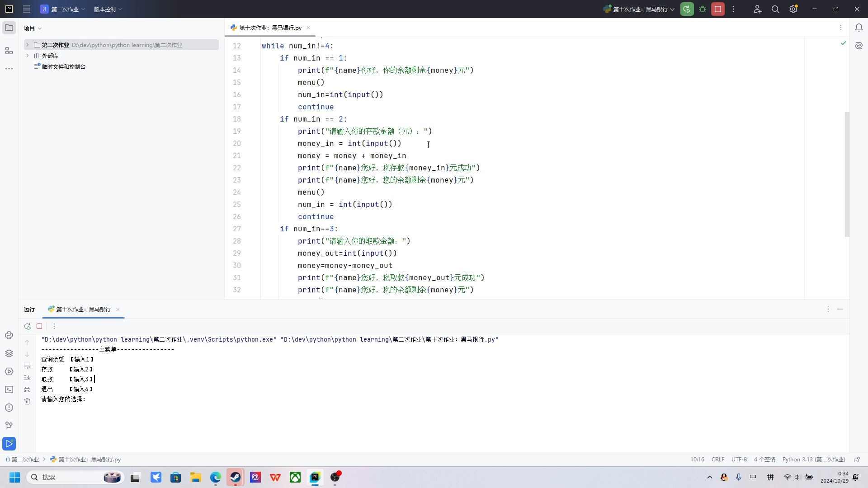868x488 pixels.
Task: Open the Problems tool window
Action: tap(9, 408)
